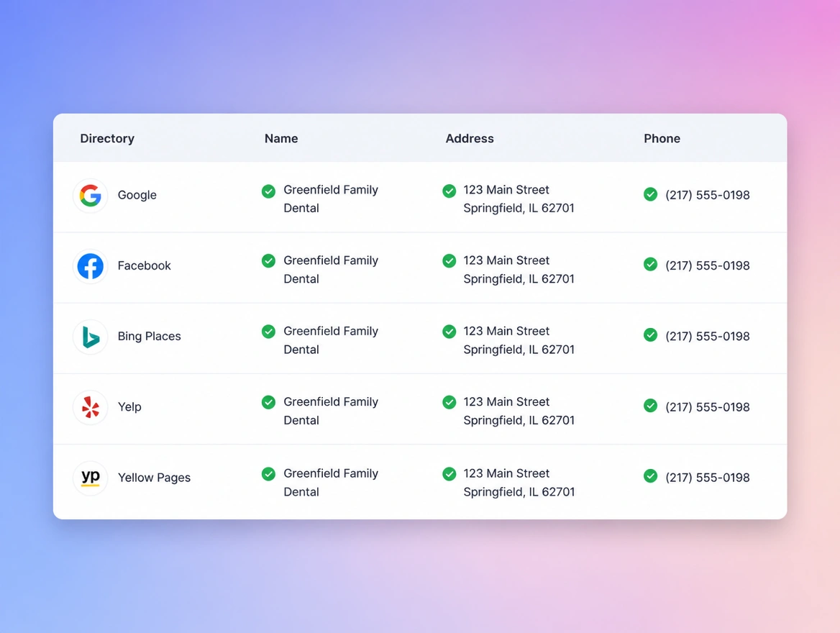The width and height of the screenshot is (840, 633).
Task: Select the Facebook directory label
Action: tap(144, 266)
